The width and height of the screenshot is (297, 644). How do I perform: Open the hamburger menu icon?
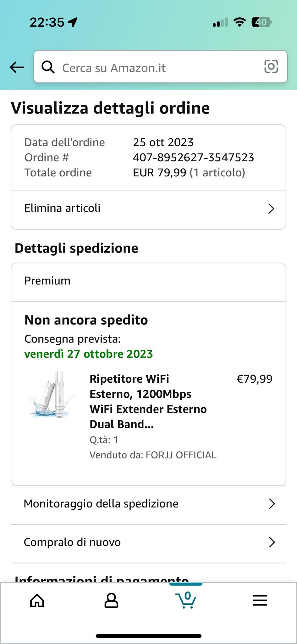click(x=260, y=601)
